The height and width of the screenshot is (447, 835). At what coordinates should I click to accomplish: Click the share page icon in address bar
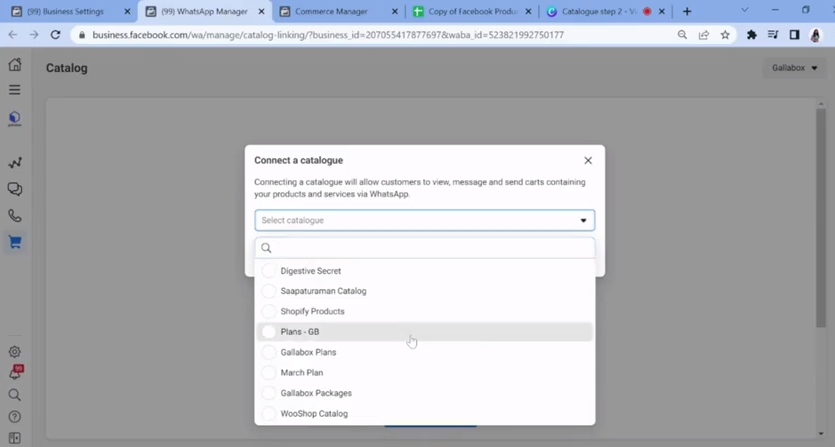704,35
